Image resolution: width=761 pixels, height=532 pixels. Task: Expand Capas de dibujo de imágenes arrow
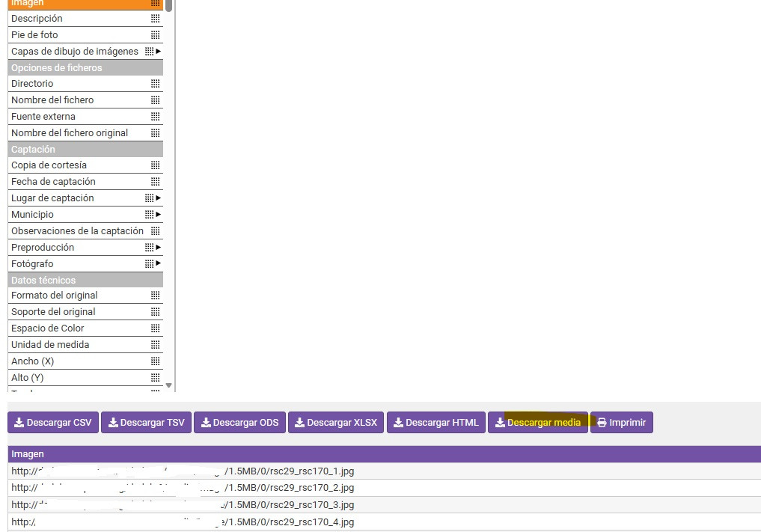click(159, 52)
